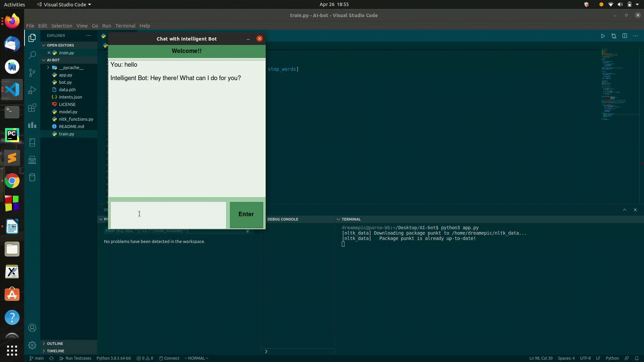Open the Terminal menu
The width and height of the screenshot is (644, 362).
[x=125, y=26]
